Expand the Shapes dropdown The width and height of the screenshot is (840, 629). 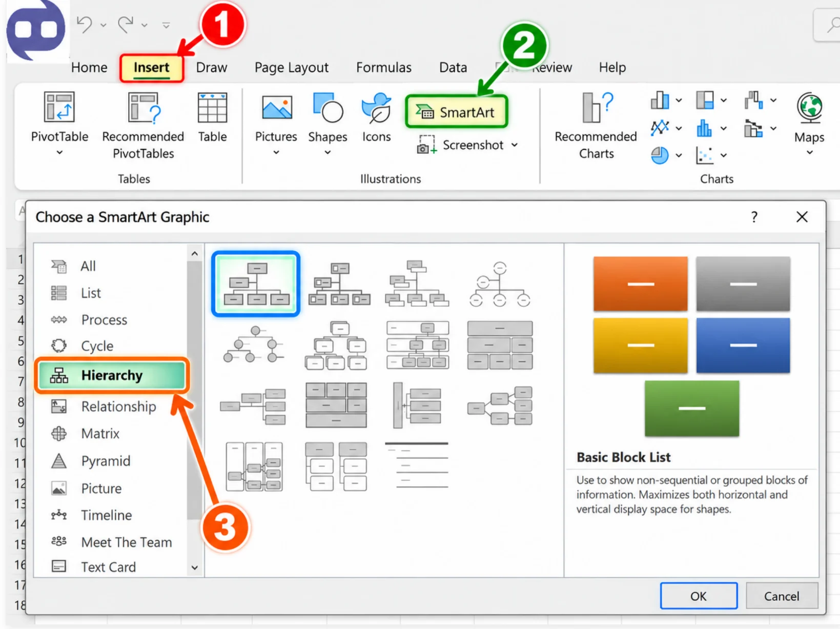pyautogui.click(x=327, y=152)
